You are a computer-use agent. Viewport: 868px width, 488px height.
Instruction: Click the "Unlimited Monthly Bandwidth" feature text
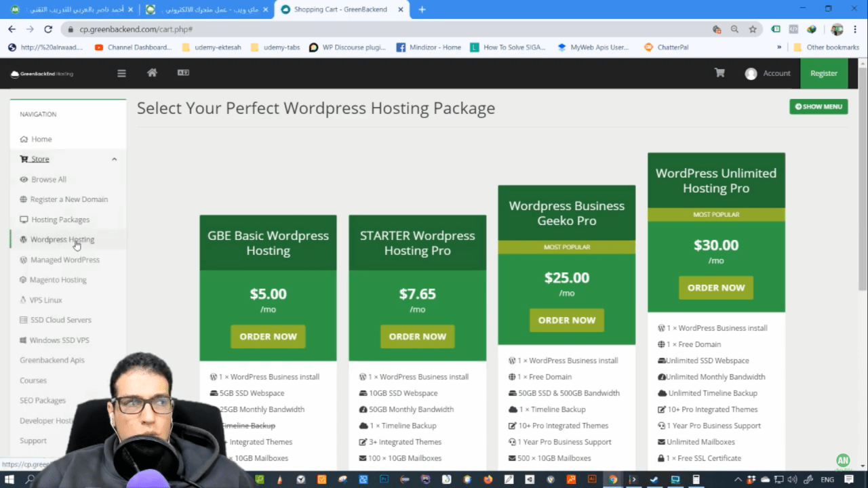(715, 377)
